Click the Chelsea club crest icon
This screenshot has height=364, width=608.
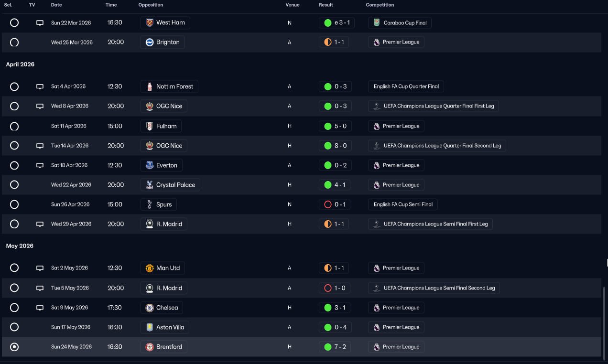pos(150,308)
